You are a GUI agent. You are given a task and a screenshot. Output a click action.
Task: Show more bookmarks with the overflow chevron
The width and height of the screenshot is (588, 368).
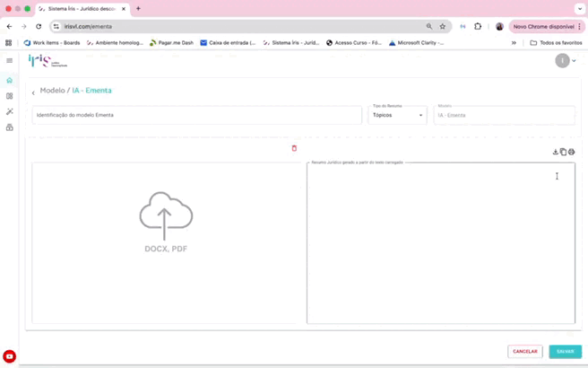pyautogui.click(x=514, y=42)
